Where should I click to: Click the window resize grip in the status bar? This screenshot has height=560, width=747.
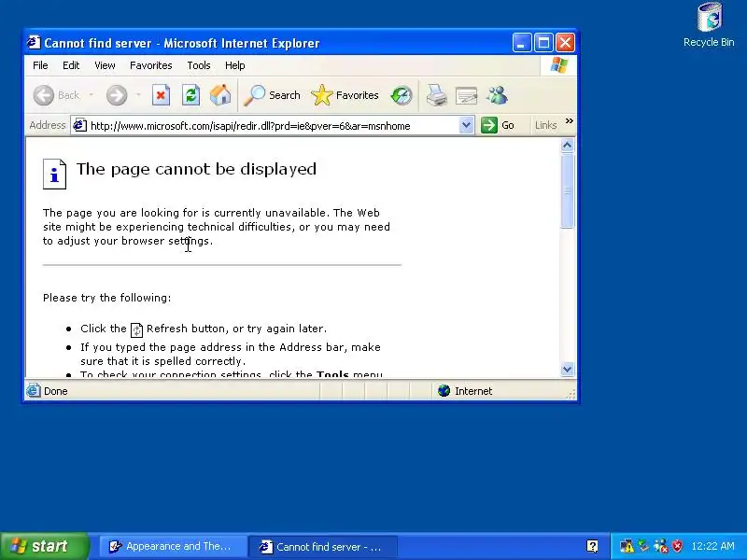[x=571, y=394]
